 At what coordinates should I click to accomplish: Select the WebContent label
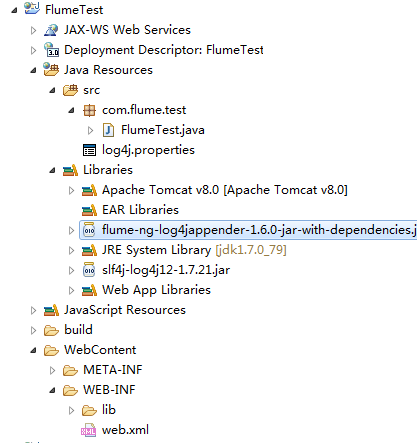(100, 350)
